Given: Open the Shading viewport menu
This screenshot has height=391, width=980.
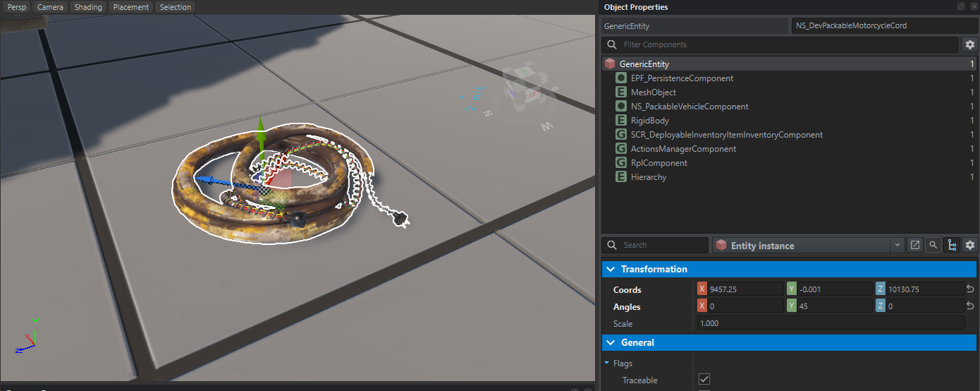Looking at the screenshot, I should [88, 7].
